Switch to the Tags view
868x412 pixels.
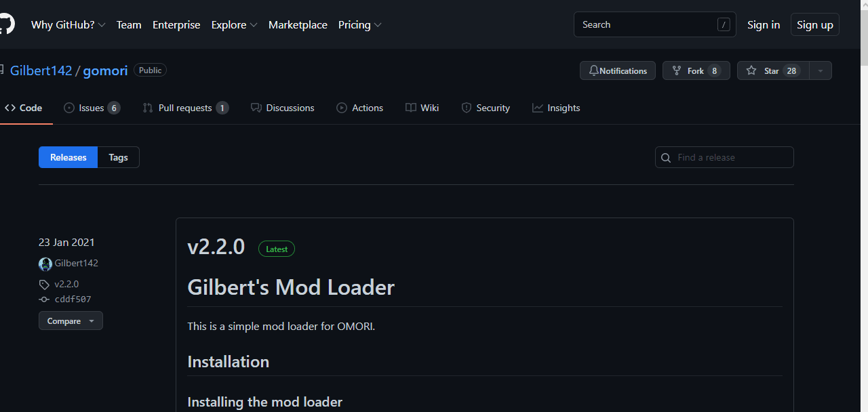(x=118, y=157)
